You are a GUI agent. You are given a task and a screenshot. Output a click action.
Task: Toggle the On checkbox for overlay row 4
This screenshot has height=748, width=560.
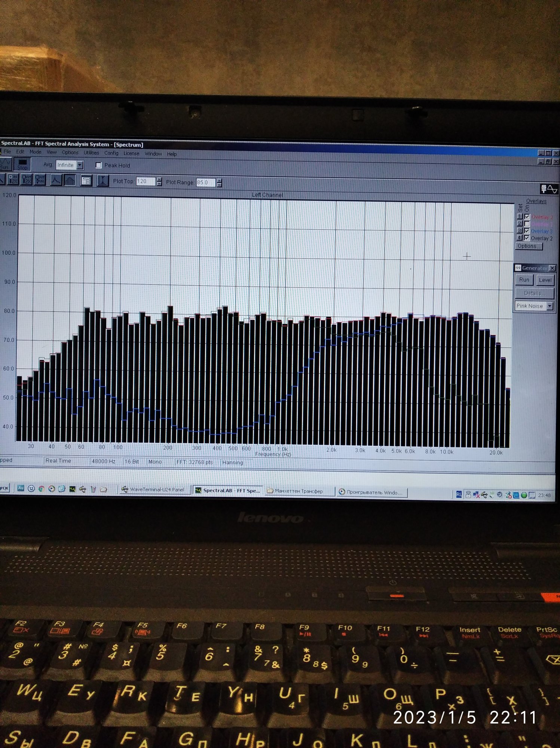tap(527, 238)
